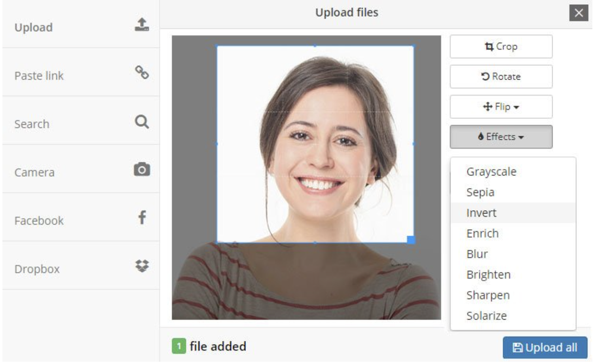This screenshot has width=594, height=364.
Task: Apply the Invert effect
Action: pos(513,213)
